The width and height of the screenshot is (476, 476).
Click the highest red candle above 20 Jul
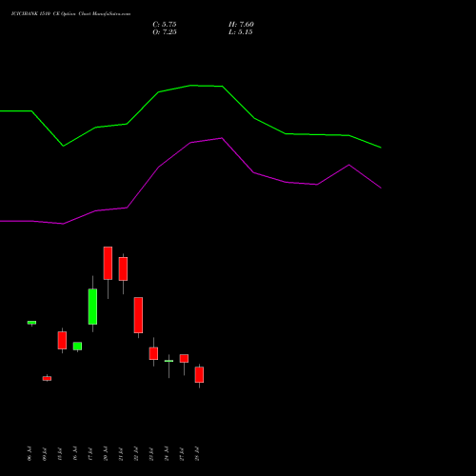coord(108,263)
